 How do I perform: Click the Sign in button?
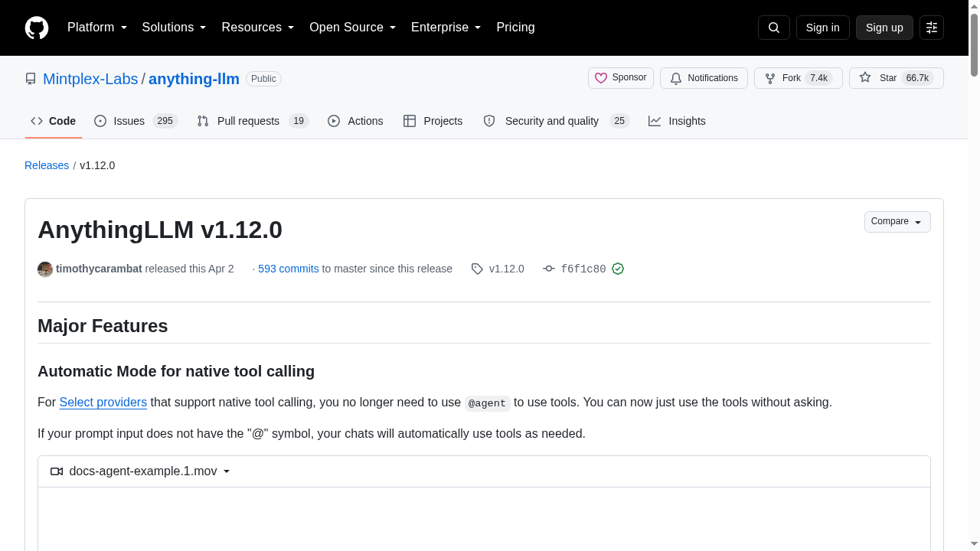coord(823,28)
